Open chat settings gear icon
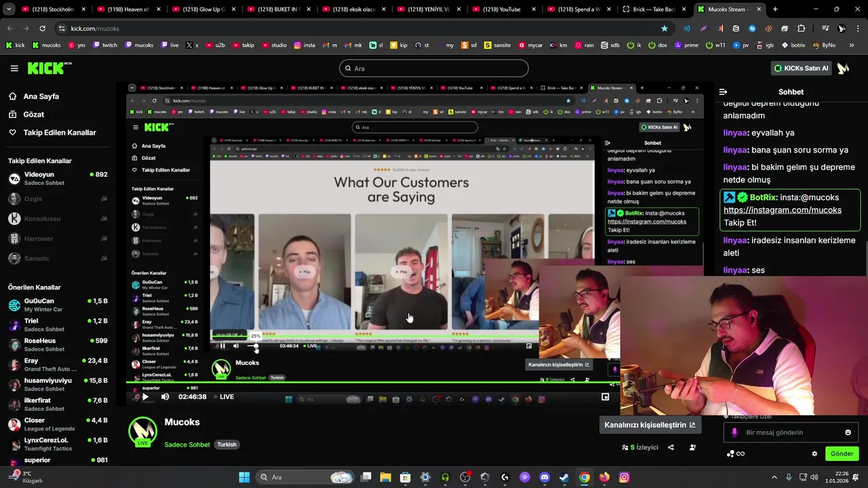Screen dimensions: 868x488 click(814, 453)
